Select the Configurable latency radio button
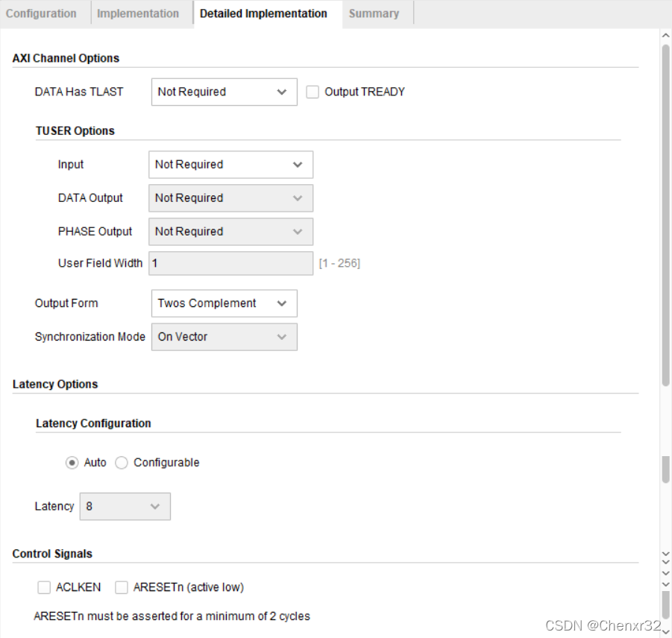This screenshot has height=638, width=672. 122,463
